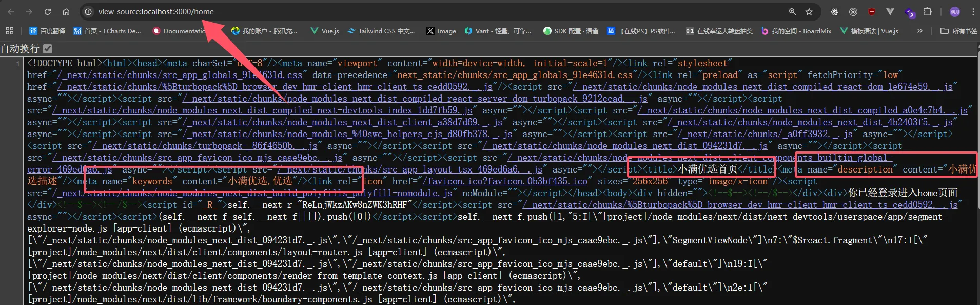Open the Vue.js bookmark
The width and height of the screenshot is (980, 305).
pyautogui.click(x=325, y=31)
